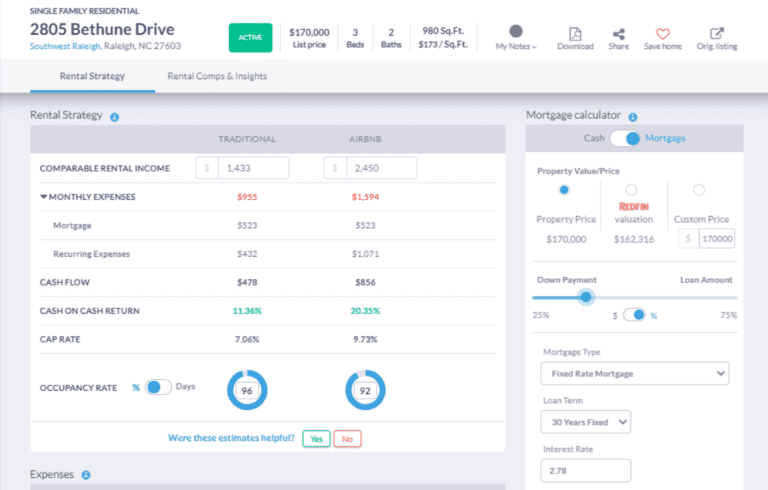Click the Yes button for helpful estimates
The height and width of the screenshot is (490, 768).
click(316, 438)
